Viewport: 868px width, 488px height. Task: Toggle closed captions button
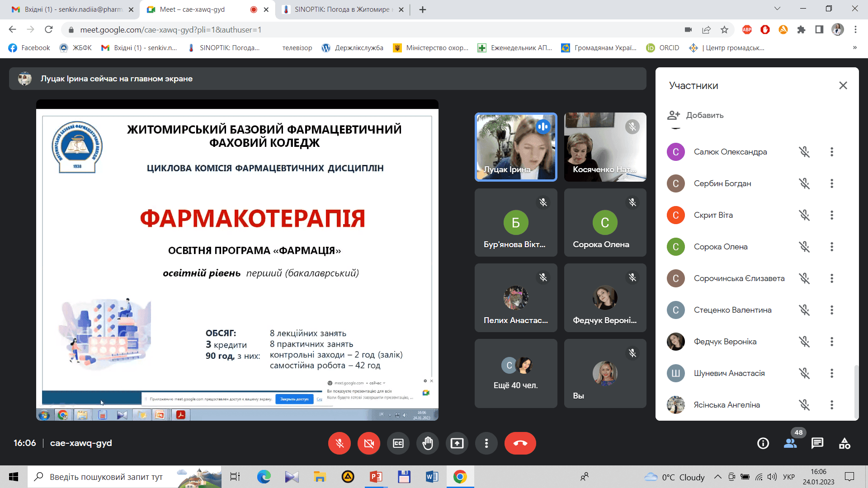click(x=398, y=443)
